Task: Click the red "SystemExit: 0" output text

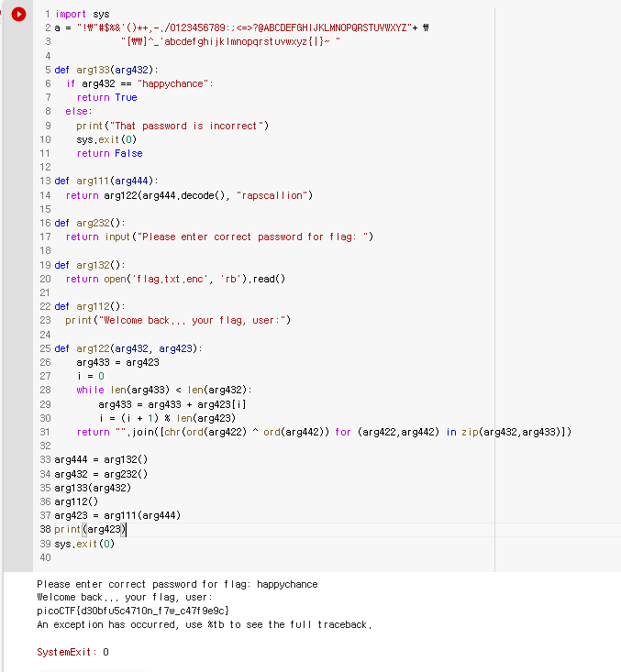Action: click(72, 652)
